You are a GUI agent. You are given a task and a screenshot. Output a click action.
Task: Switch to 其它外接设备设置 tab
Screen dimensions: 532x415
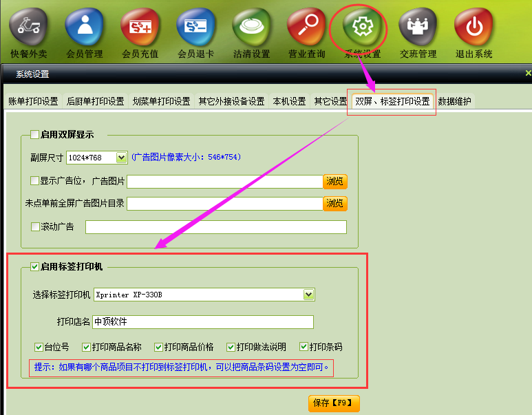(x=231, y=101)
